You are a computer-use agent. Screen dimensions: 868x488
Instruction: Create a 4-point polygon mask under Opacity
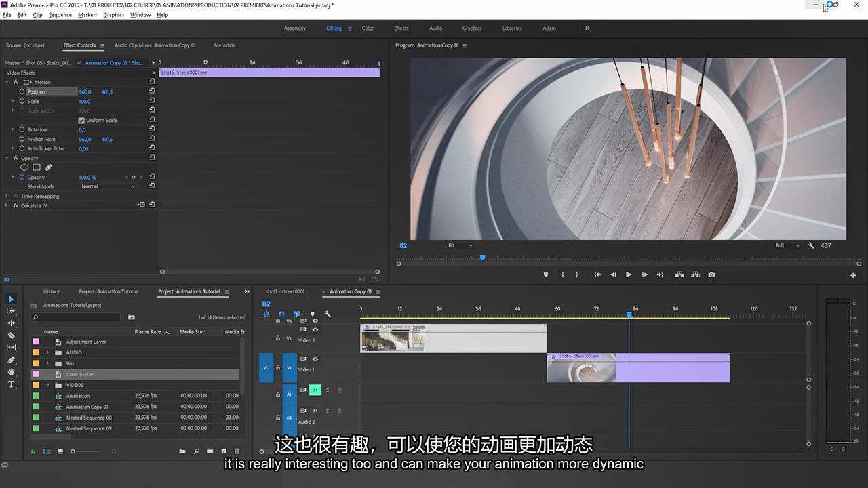click(x=37, y=167)
